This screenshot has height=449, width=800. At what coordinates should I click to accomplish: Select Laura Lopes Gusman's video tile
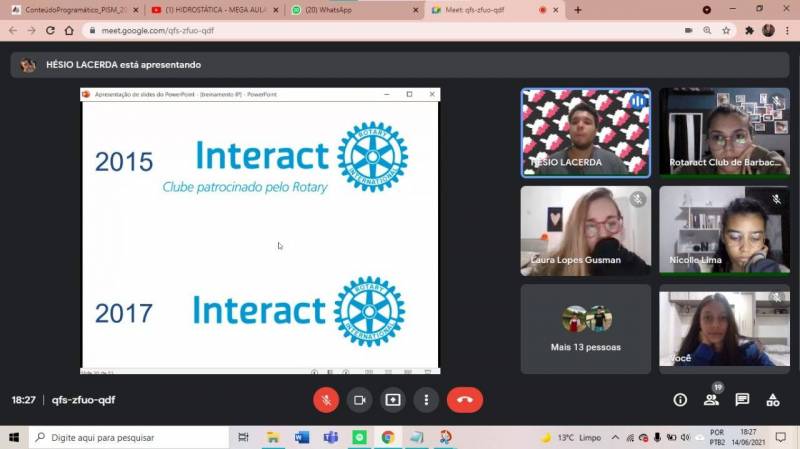586,231
